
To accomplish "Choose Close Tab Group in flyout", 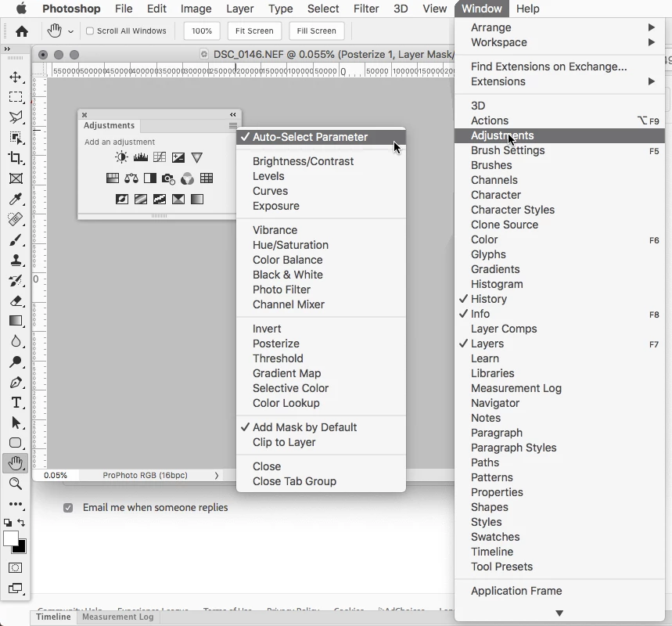I will 321,481.
